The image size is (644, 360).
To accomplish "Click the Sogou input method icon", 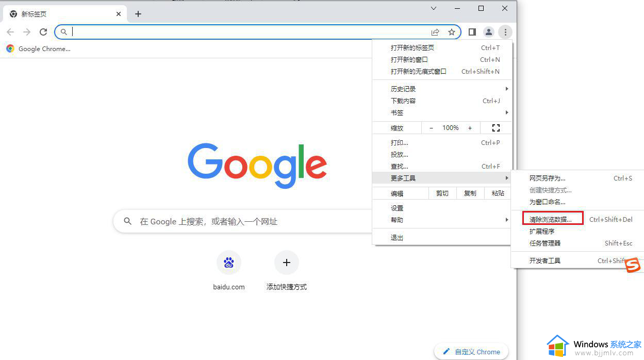I will coord(633,265).
